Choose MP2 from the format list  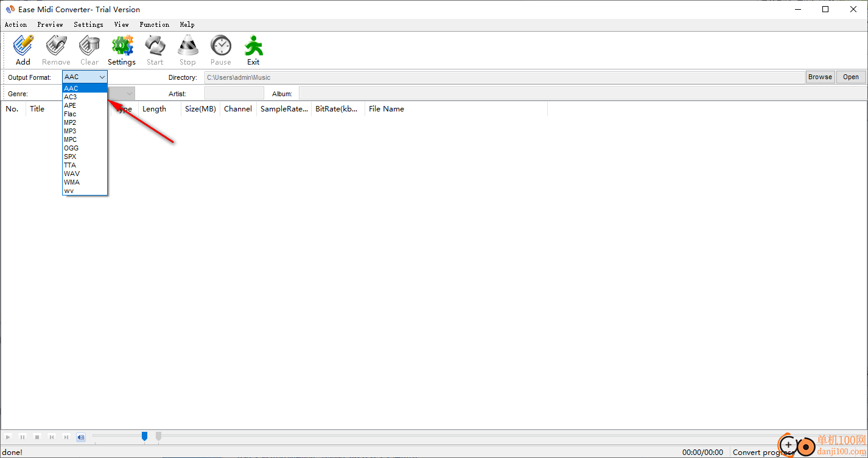tap(85, 122)
